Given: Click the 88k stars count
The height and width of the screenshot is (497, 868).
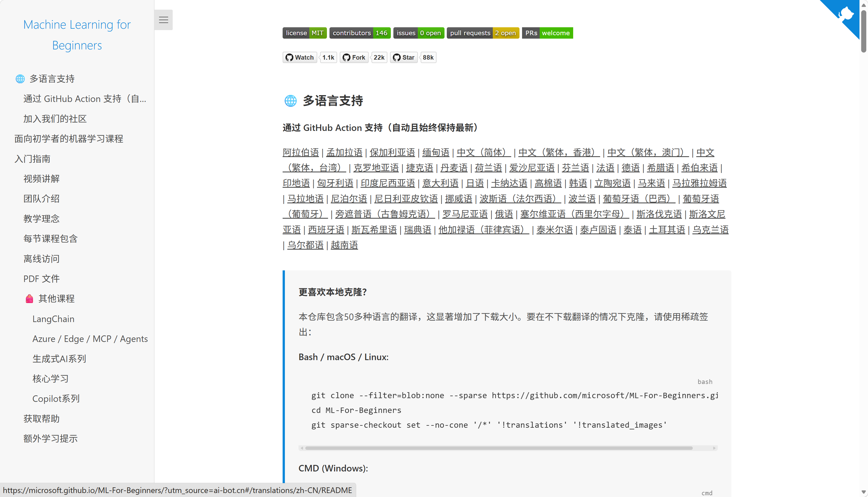Looking at the screenshot, I should click(428, 57).
